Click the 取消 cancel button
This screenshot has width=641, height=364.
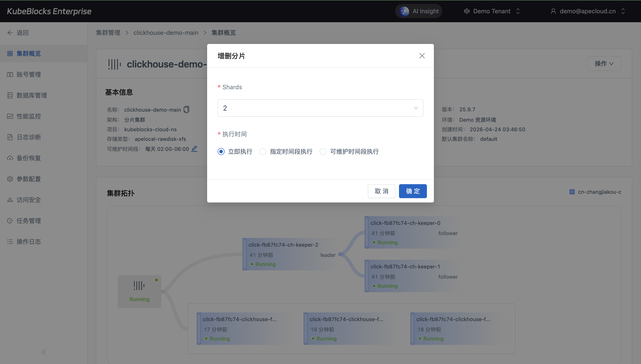point(382,191)
